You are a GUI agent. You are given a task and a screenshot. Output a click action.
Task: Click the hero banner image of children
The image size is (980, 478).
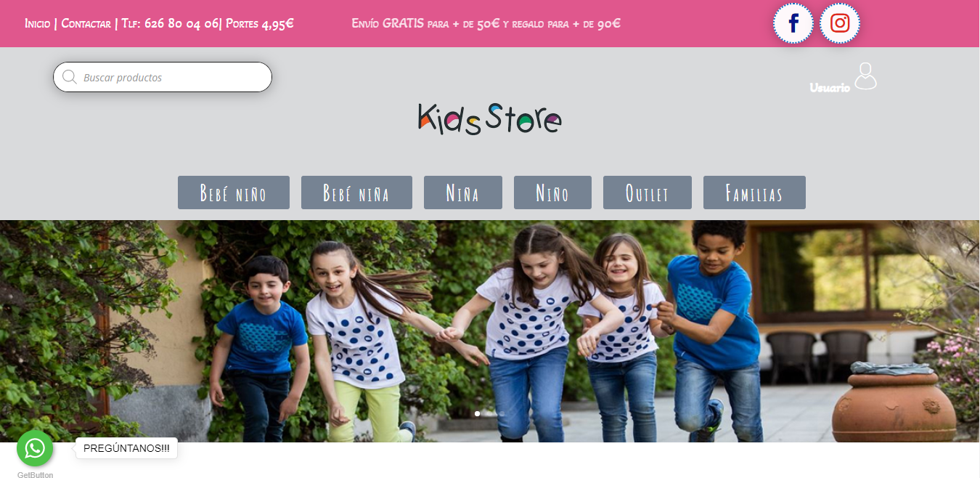click(490, 331)
